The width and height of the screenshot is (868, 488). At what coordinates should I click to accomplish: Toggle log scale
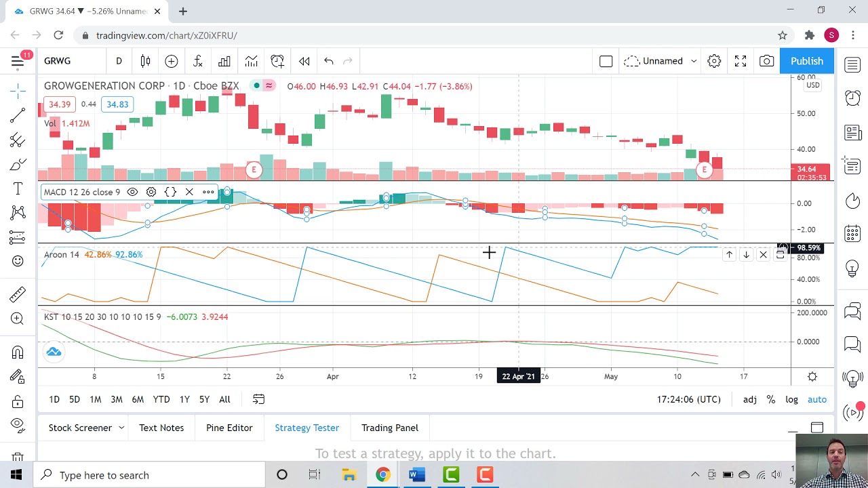pyautogui.click(x=791, y=399)
